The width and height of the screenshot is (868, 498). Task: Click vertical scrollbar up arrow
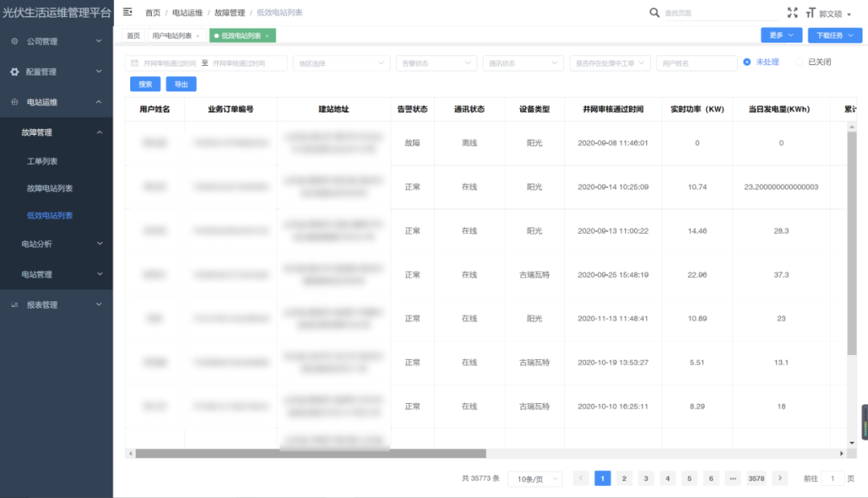(x=852, y=127)
